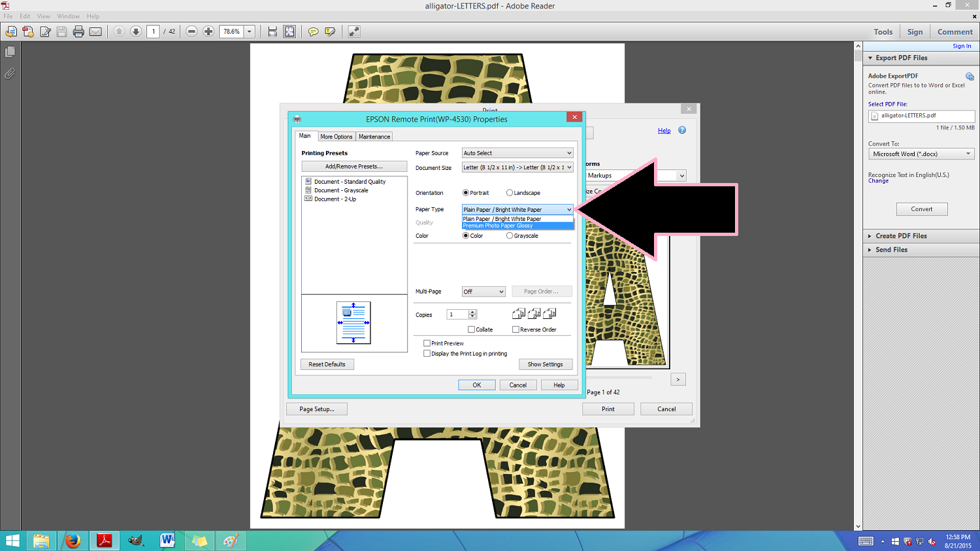Screen dimensions: 980x551
Task: Click the current page number field
Action: pos(154,31)
